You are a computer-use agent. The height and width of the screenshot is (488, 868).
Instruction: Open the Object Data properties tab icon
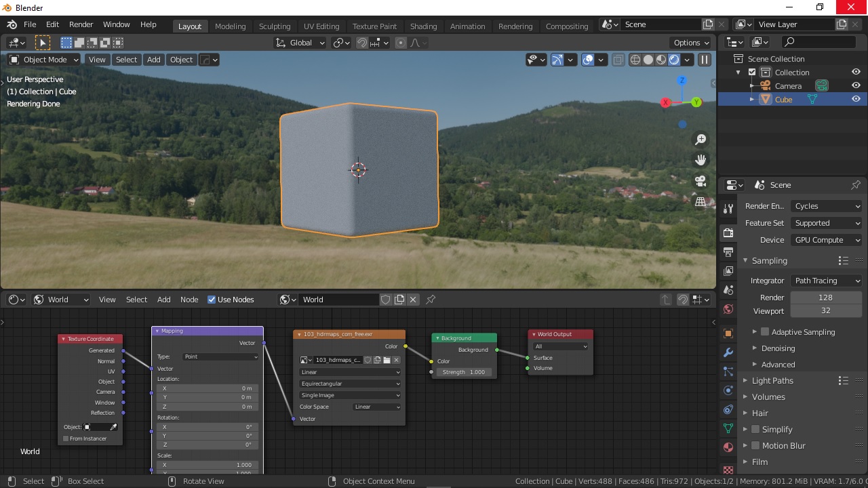(728, 428)
